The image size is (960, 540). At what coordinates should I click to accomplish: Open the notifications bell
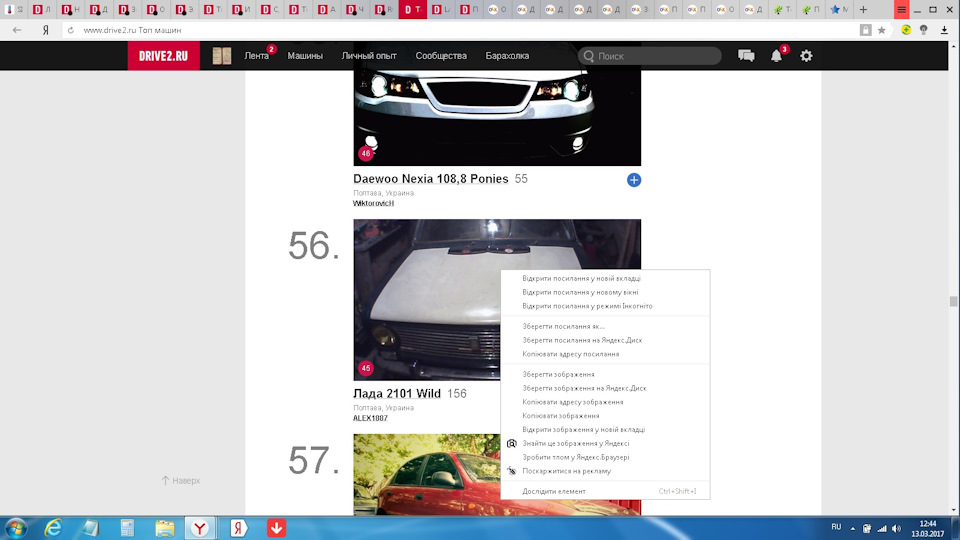pyautogui.click(x=776, y=56)
